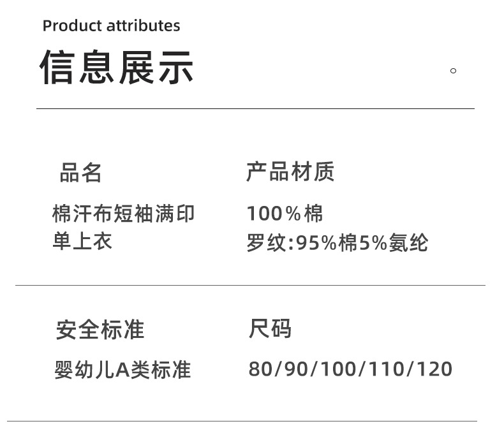Choose size 80 in the size list
This screenshot has width=504, height=447.
(x=260, y=369)
